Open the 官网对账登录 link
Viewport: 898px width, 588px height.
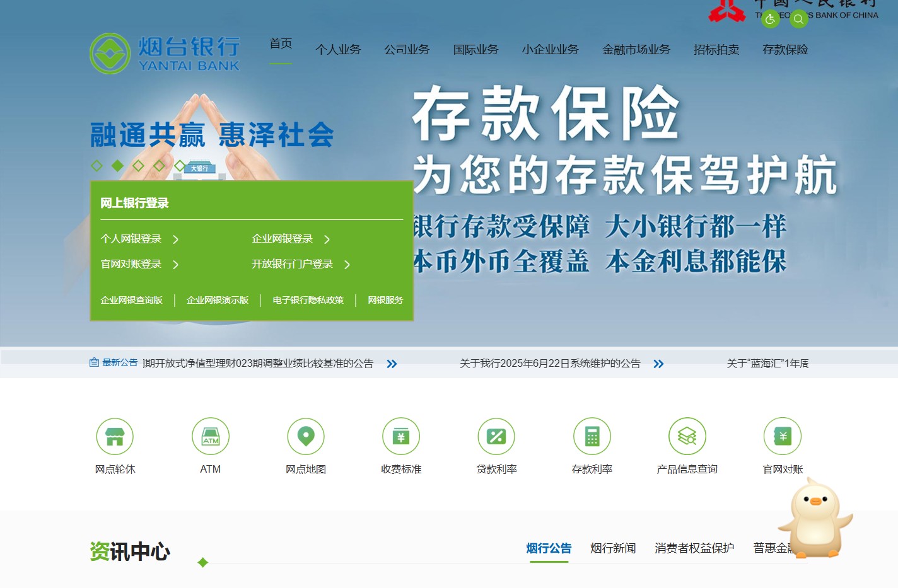click(x=131, y=264)
